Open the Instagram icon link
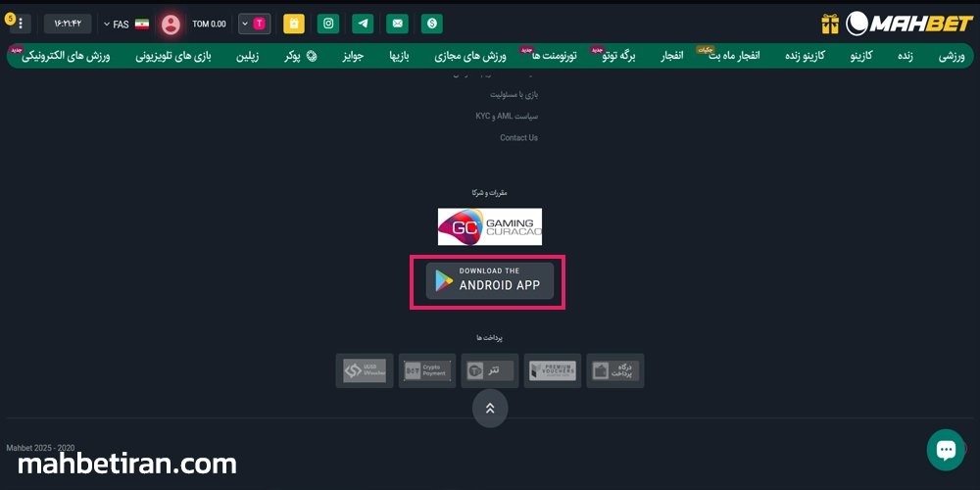 tap(330, 24)
